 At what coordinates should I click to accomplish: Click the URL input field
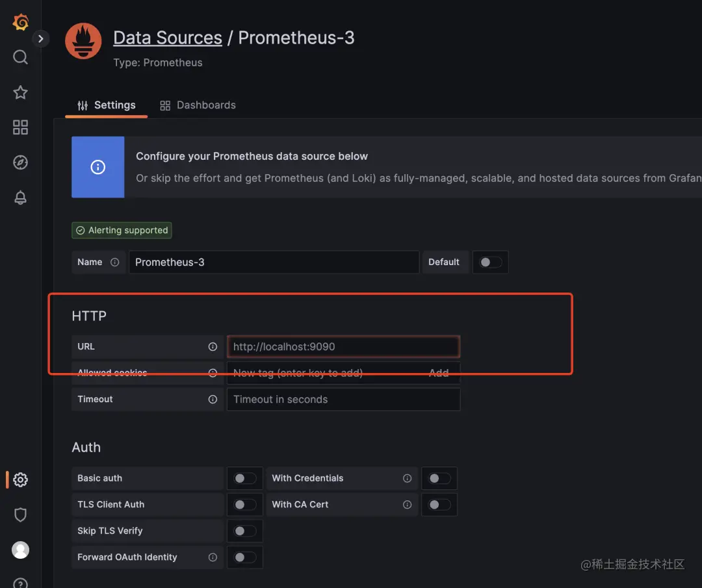[344, 347]
